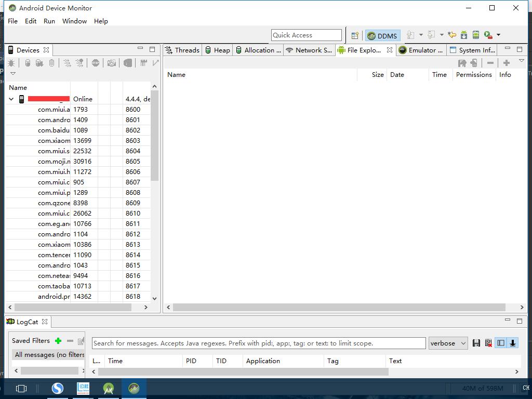Select the com.taobao process row
This screenshot has width=532, height=399.
click(x=77, y=286)
